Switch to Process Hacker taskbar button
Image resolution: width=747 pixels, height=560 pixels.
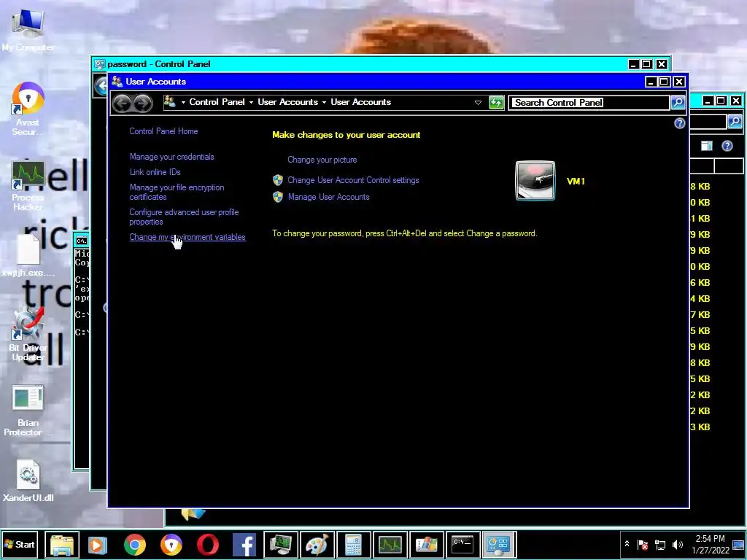(x=390, y=544)
